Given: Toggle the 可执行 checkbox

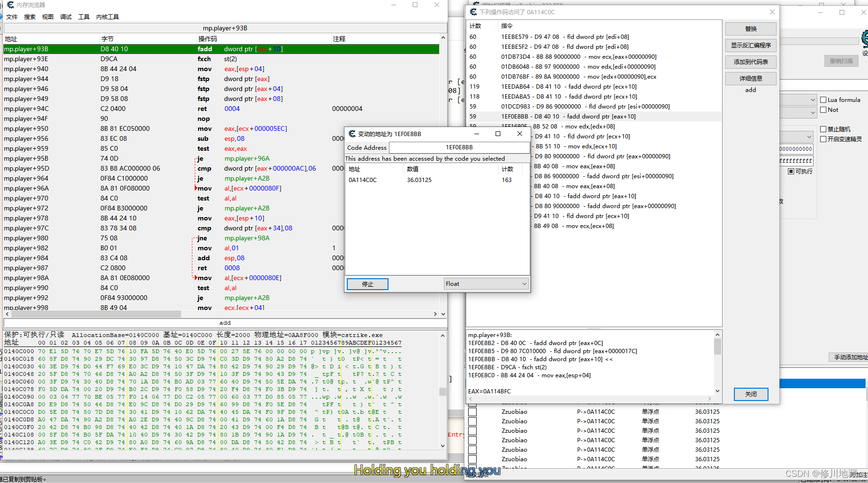Looking at the screenshot, I should 791,172.
